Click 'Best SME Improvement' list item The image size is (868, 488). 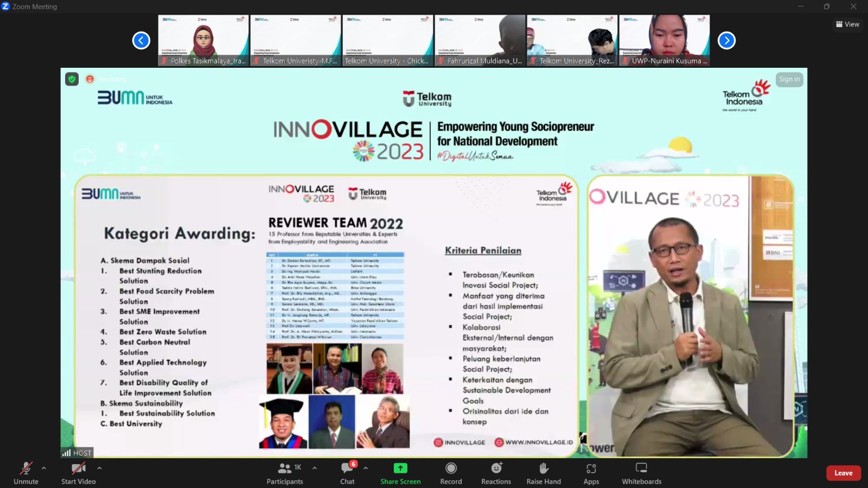(159, 312)
